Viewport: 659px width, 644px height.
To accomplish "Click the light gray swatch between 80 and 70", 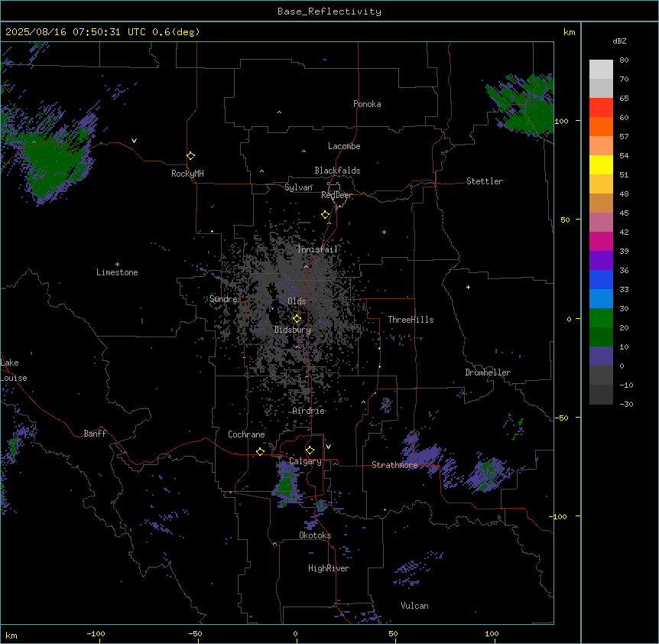I will pyautogui.click(x=601, y=70).
